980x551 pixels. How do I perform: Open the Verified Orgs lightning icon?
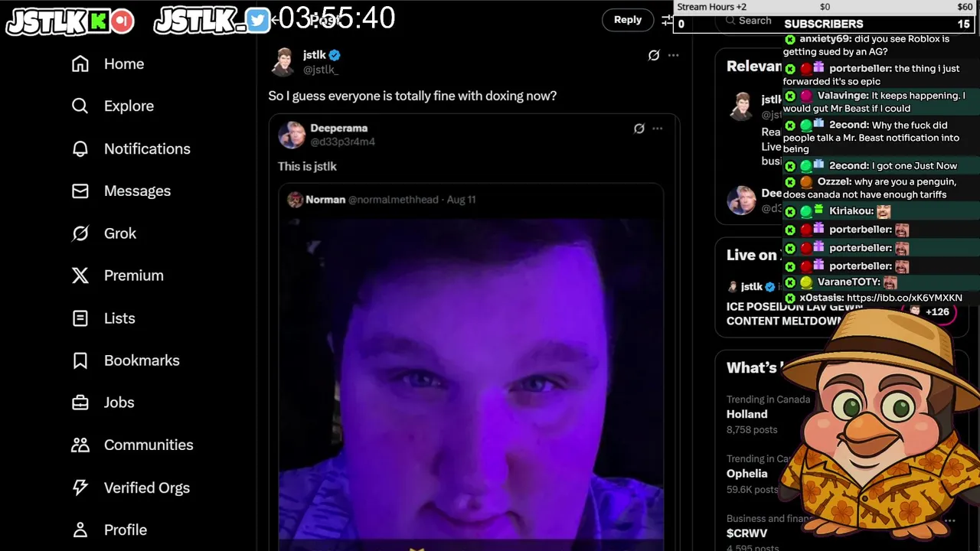[80, 487]
